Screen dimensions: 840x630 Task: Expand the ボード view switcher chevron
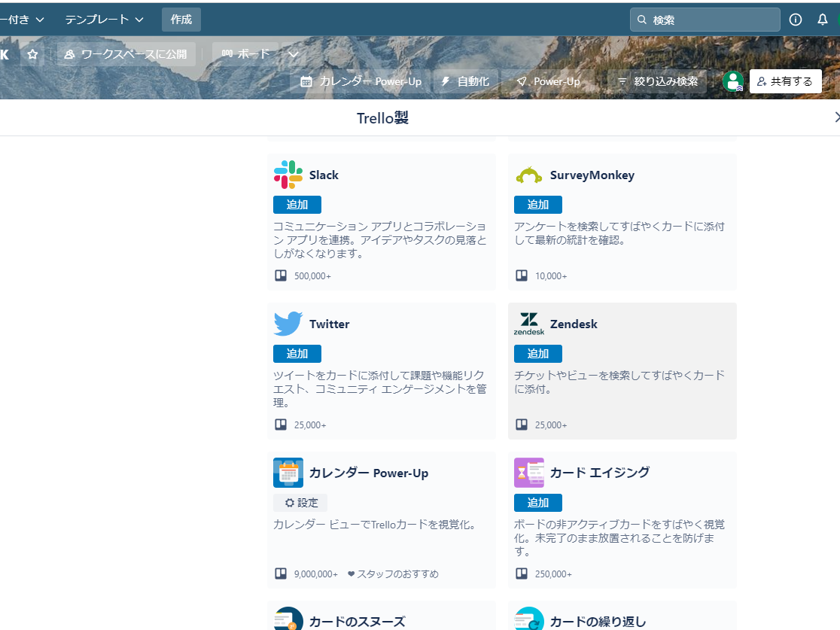point(293,54)
